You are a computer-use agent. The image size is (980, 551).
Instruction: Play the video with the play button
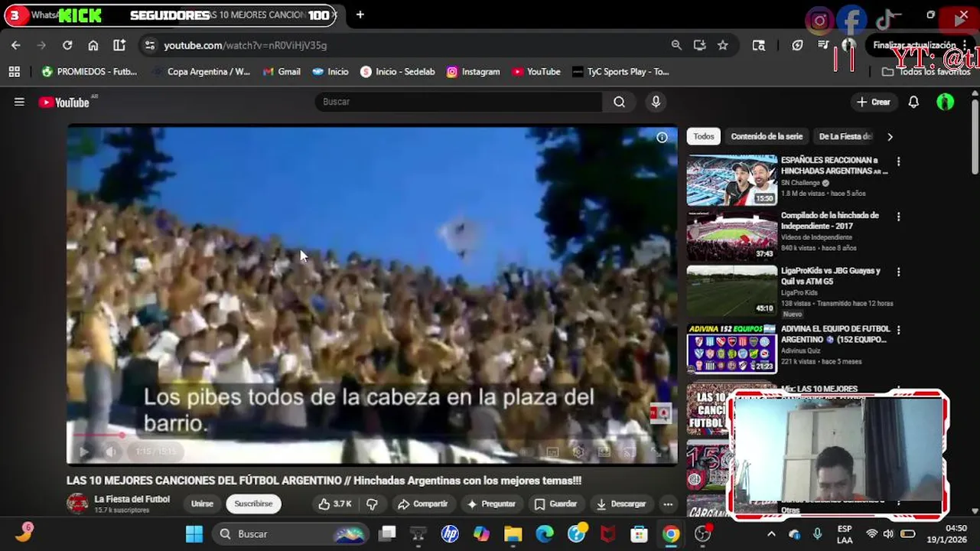pos(84,452)
